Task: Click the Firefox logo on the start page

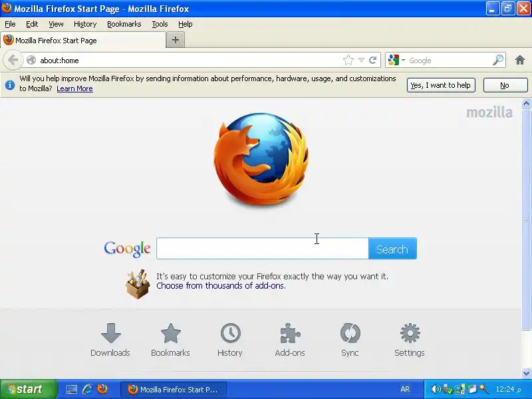Action: pos(261,159)
